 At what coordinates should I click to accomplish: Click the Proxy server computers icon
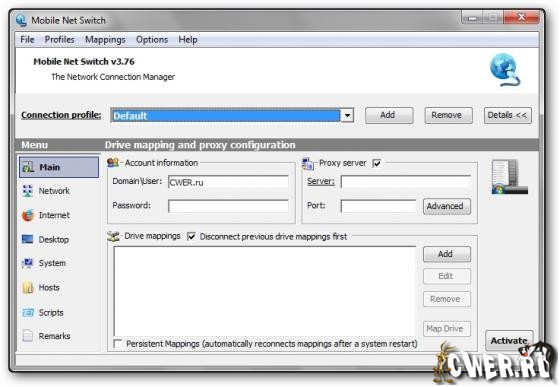pos(308,164)
